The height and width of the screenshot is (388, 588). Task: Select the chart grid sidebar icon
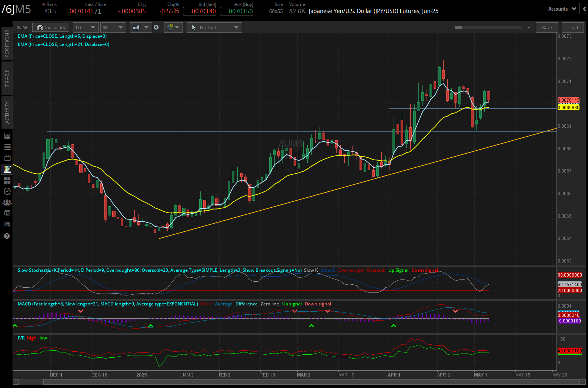(7, 169)
